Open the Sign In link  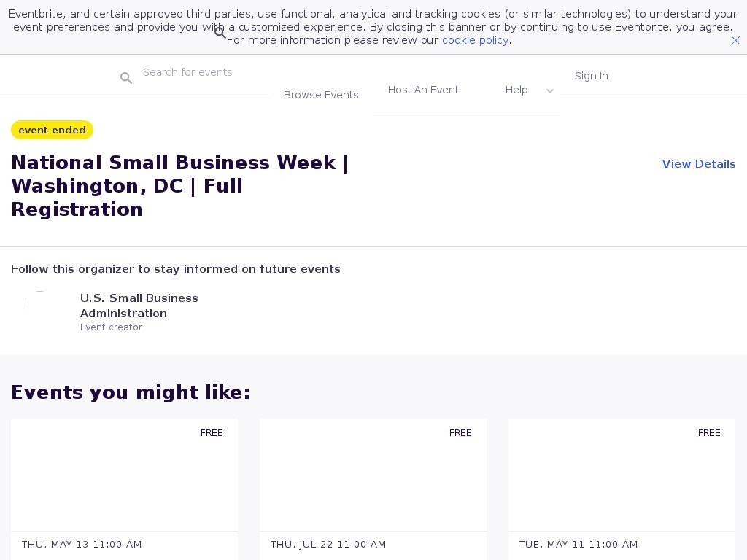pos(591,76)
